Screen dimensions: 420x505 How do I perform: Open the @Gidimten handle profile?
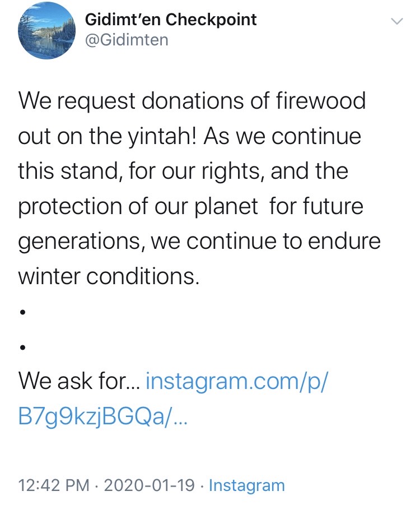click(x=127, y=40)
